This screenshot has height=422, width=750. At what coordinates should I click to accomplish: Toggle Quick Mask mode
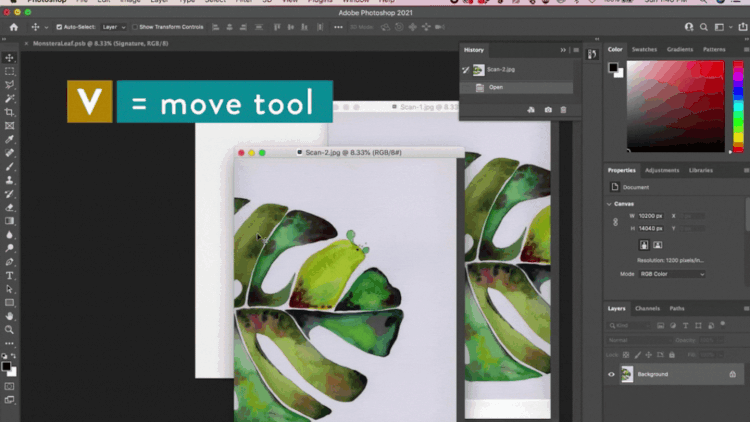pos(9,386)
